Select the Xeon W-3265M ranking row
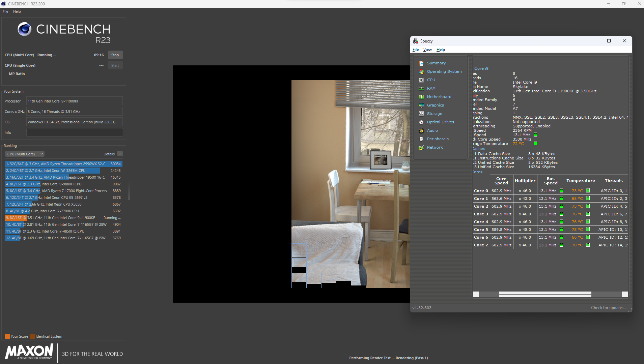This screenshot has width=644, height=364. point(63,171)
